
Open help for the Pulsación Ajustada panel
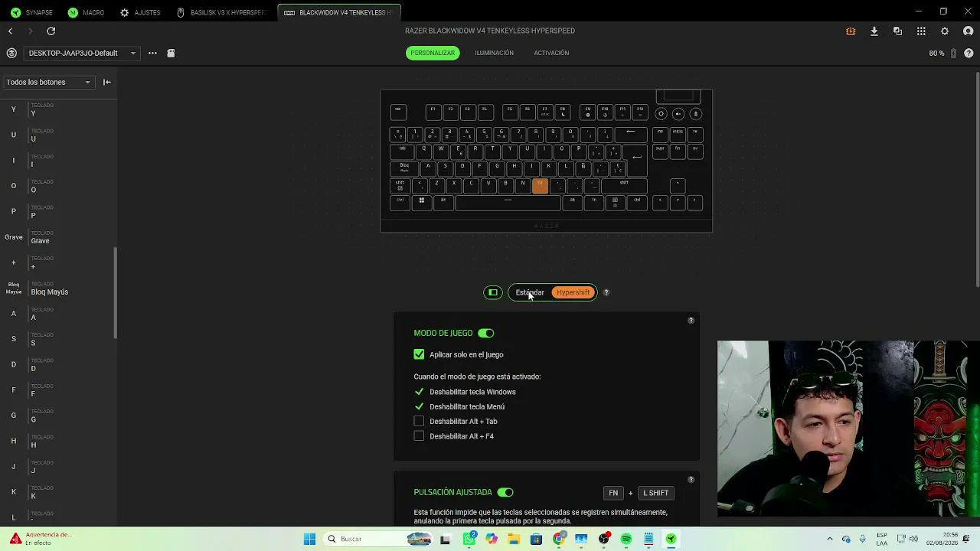[691, 480]
